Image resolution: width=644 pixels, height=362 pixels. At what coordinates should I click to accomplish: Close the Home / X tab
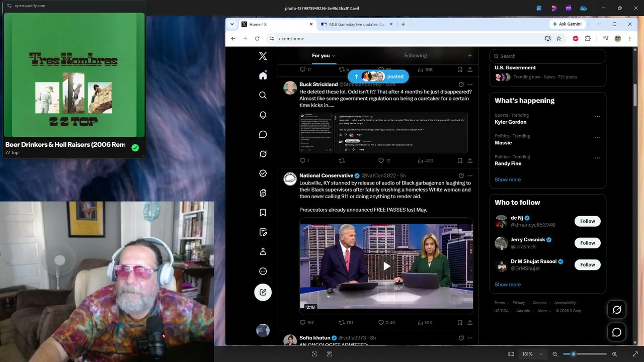(x=311, y=24)
